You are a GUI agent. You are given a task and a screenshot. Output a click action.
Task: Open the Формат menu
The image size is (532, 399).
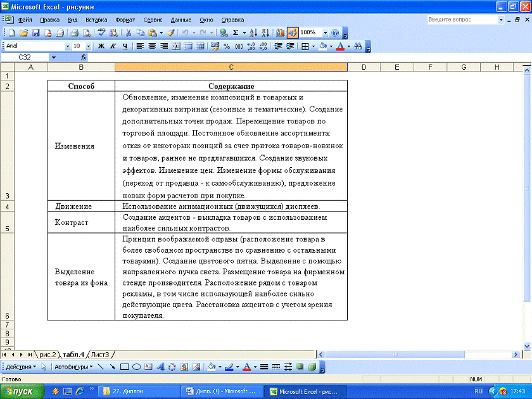click(125, 20)
